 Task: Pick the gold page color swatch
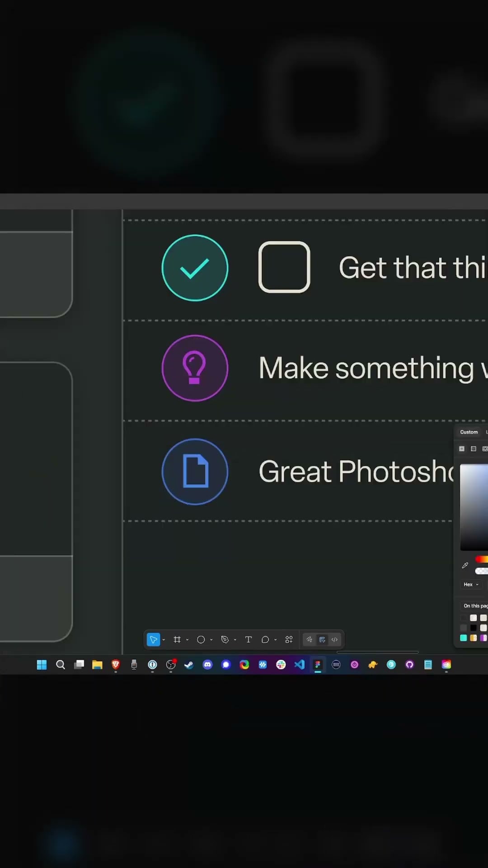[x=474, y=638]
